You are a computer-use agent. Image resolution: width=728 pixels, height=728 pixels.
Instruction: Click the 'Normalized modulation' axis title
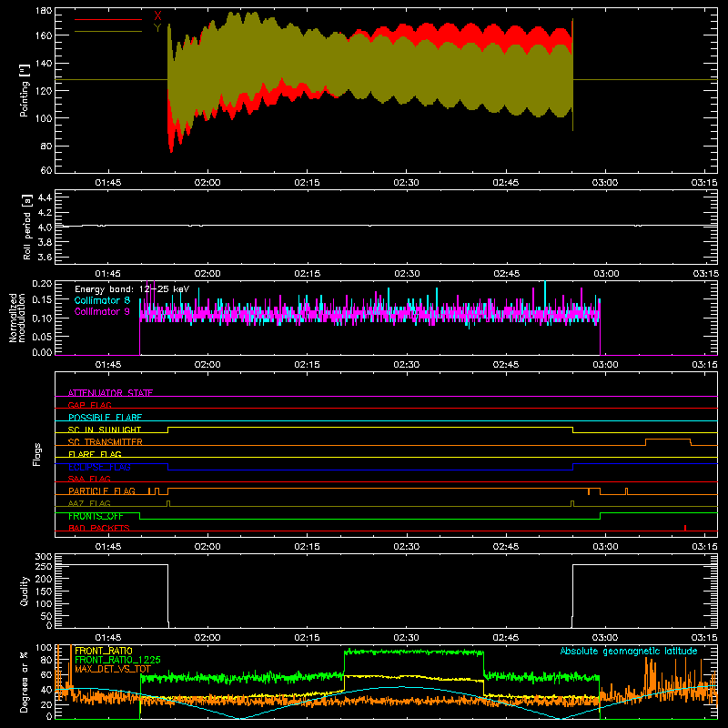[17, 318]
